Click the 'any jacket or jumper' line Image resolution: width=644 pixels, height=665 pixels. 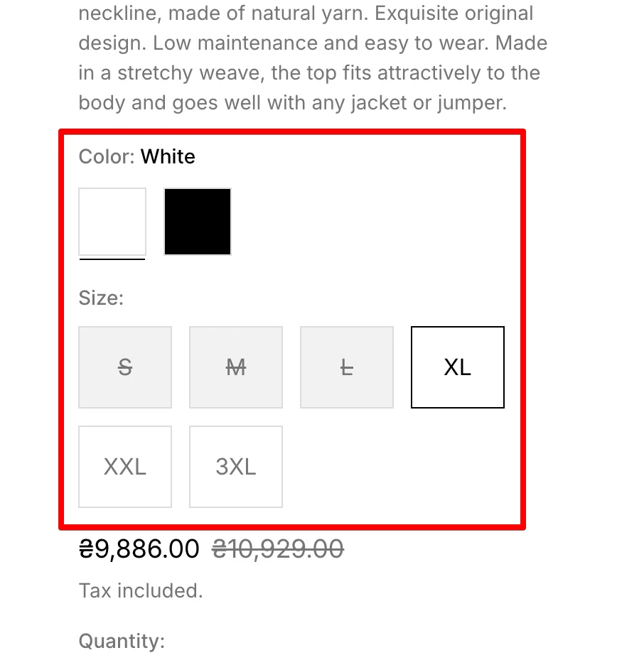[x=293, y=102]
